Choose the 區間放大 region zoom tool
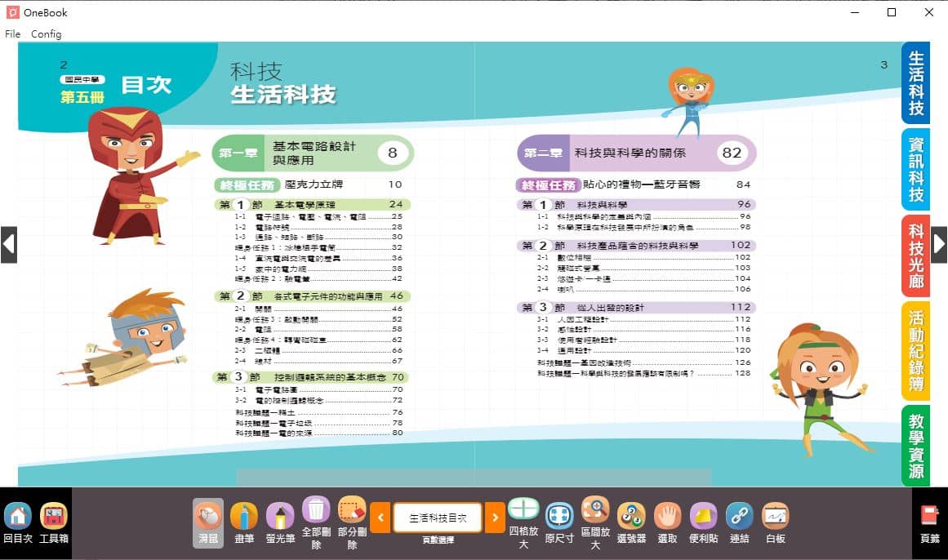Image resolution: width=948 pixels, height=560 pixels. [595, 523]
